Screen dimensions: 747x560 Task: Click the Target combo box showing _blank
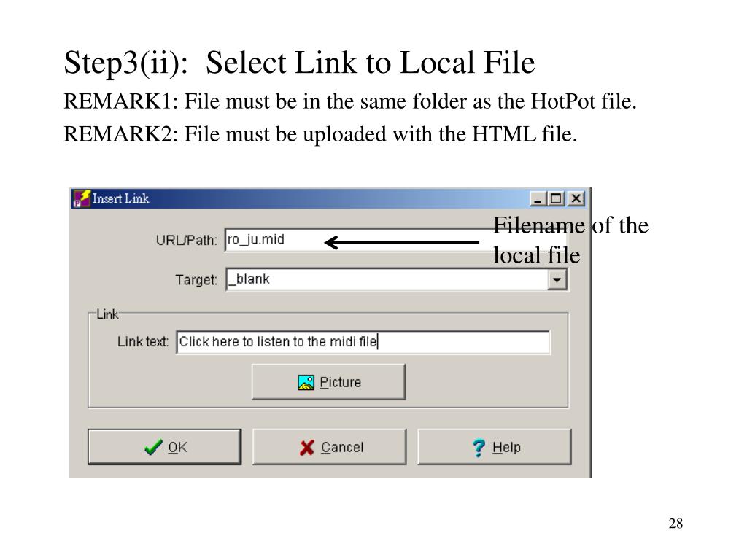pyautogui.click(x=396, y=279)
